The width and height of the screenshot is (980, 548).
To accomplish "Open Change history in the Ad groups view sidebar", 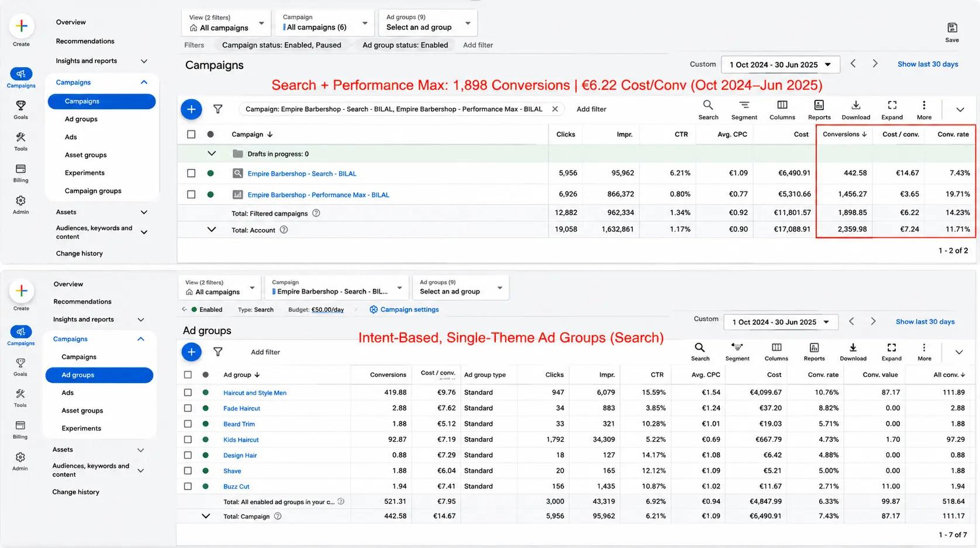I will point(76,492).
